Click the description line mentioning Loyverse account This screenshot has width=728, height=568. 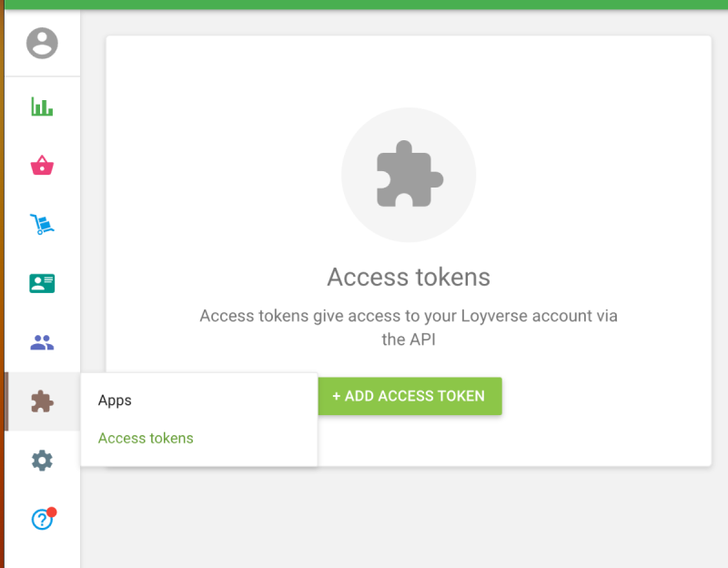click(x=409, y=317)
